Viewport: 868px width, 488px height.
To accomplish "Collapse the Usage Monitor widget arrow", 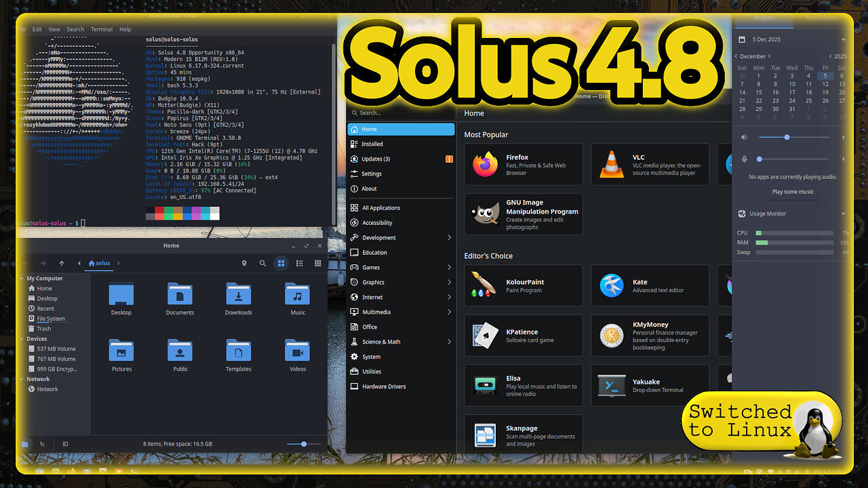I will click(x=844, y=213).
